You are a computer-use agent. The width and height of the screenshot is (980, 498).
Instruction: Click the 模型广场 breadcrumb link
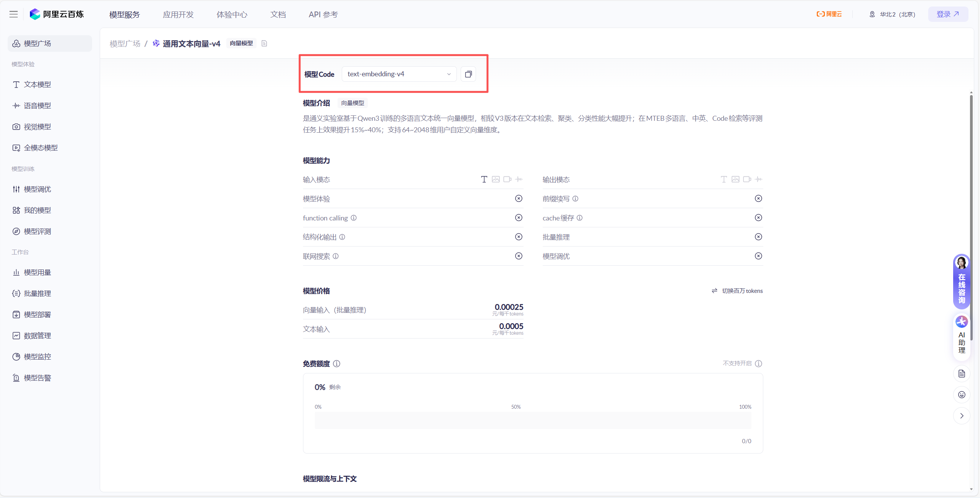coord(125,44)
